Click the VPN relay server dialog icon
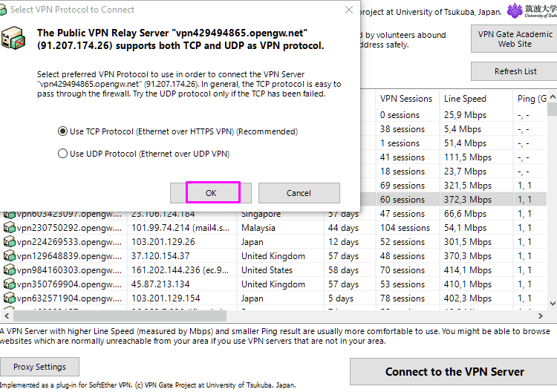Image resolution: width=557 pixels, height=392 pixels. (x=13, y=38)
